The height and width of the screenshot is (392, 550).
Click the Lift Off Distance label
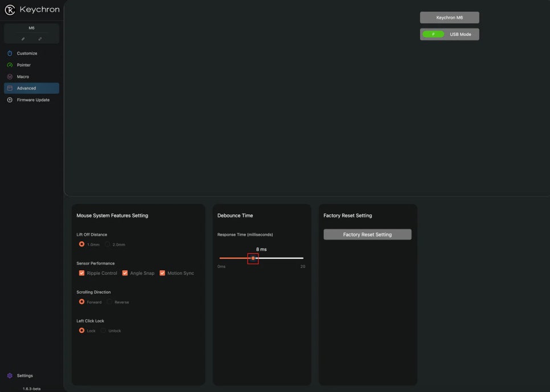tap(92, 234)
